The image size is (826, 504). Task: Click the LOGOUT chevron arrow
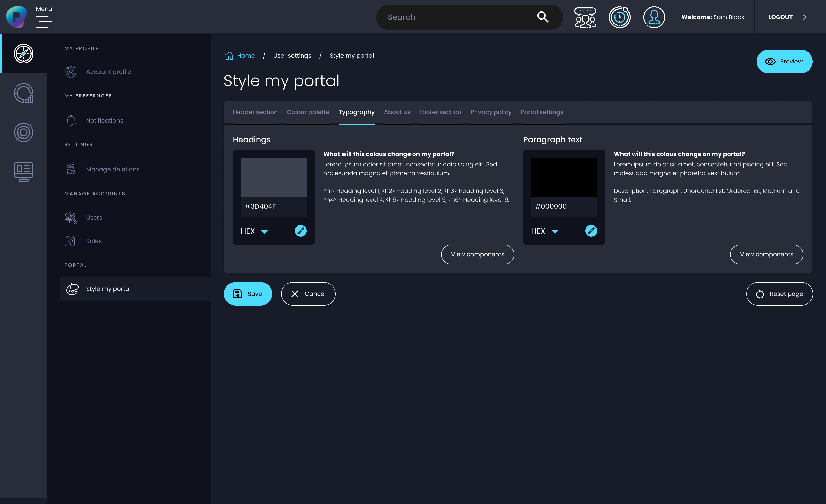[805, 17]
